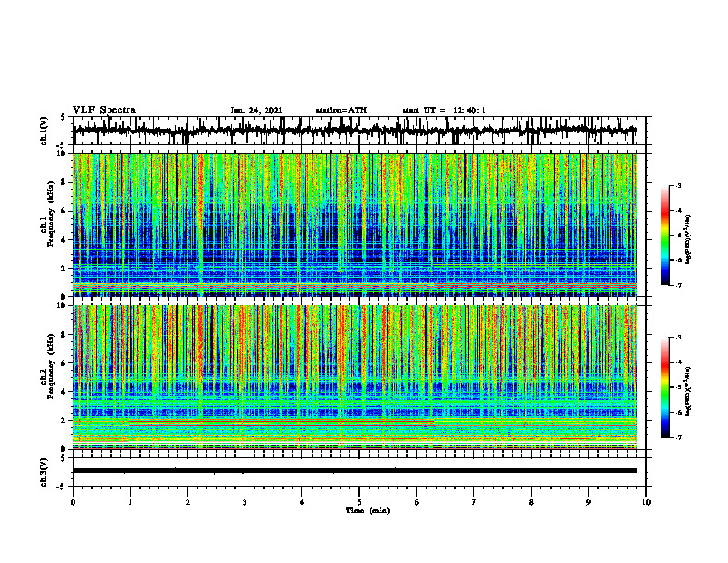Click the 'ch.1(V)' waveform axis label

[x=43, y=131]
